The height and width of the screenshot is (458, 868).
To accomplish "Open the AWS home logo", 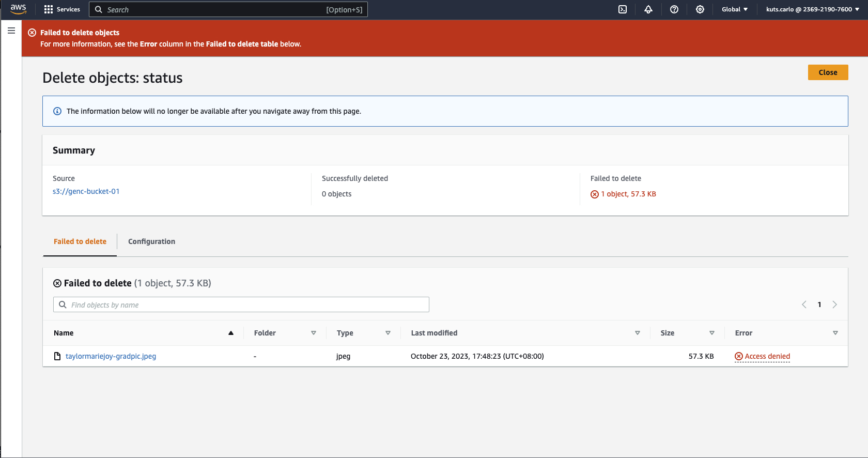I will (18, 9).
